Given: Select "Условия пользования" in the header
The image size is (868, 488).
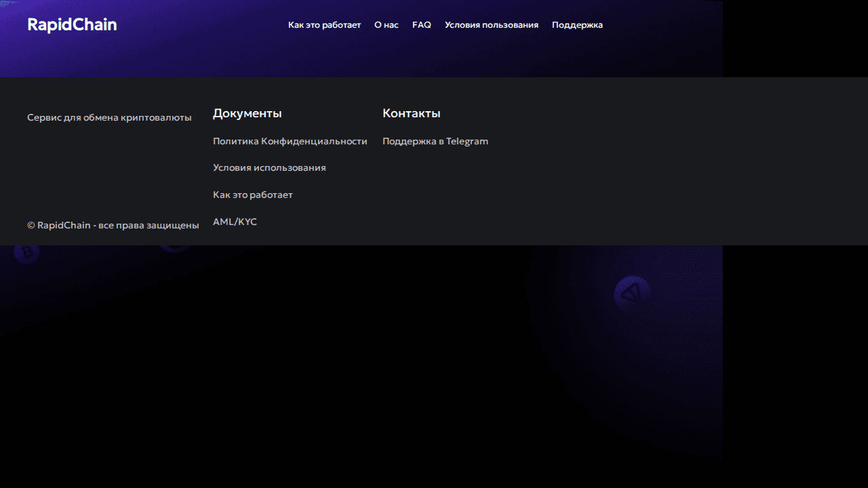Looking at the screenshot, I should (491, 25).
